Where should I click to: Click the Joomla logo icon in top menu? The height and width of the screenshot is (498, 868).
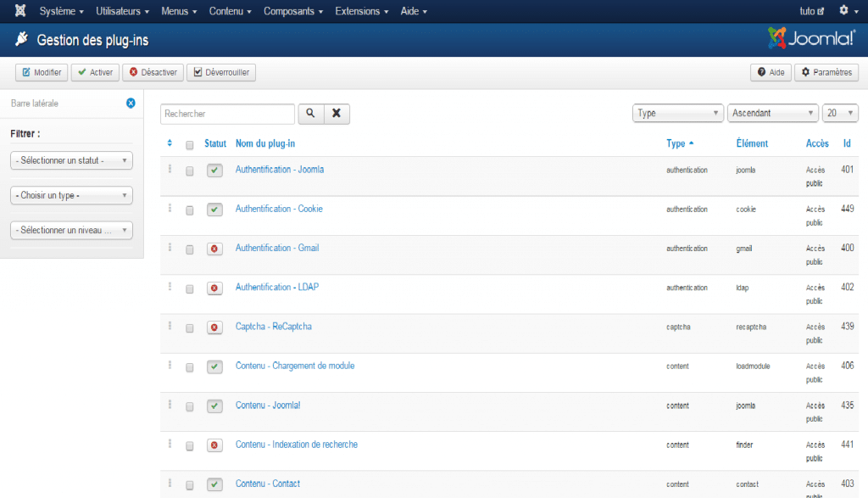pos(20,11)
